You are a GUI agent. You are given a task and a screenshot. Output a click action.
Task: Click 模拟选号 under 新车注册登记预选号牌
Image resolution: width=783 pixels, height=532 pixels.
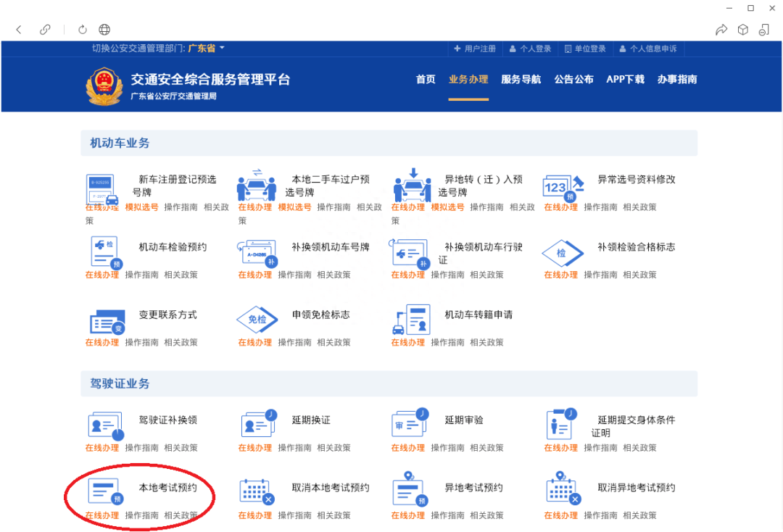point(141,207)
